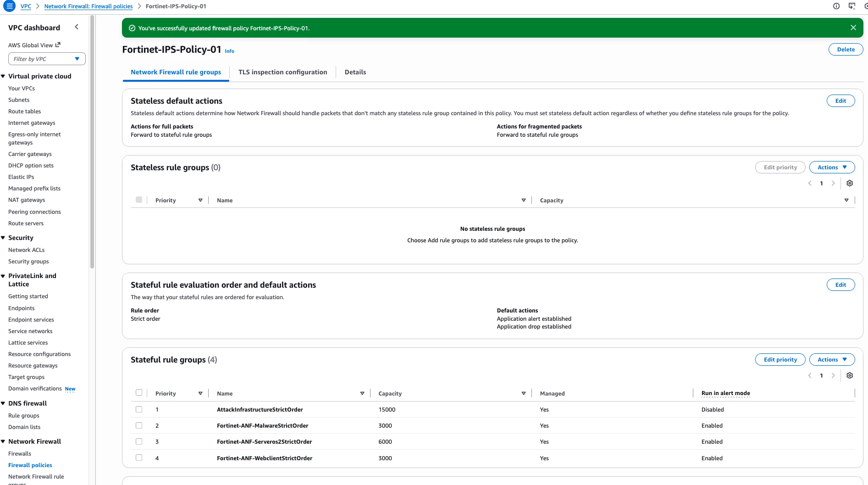Open the Fortinet-ANF-WebclientStrictOrder rule group name
868x485 pixels.
(x=265, y=458)
